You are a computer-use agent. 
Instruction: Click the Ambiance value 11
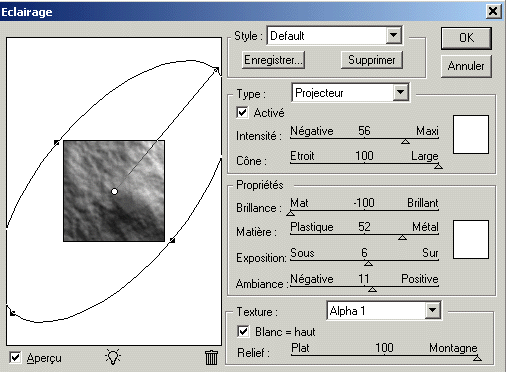364,279
